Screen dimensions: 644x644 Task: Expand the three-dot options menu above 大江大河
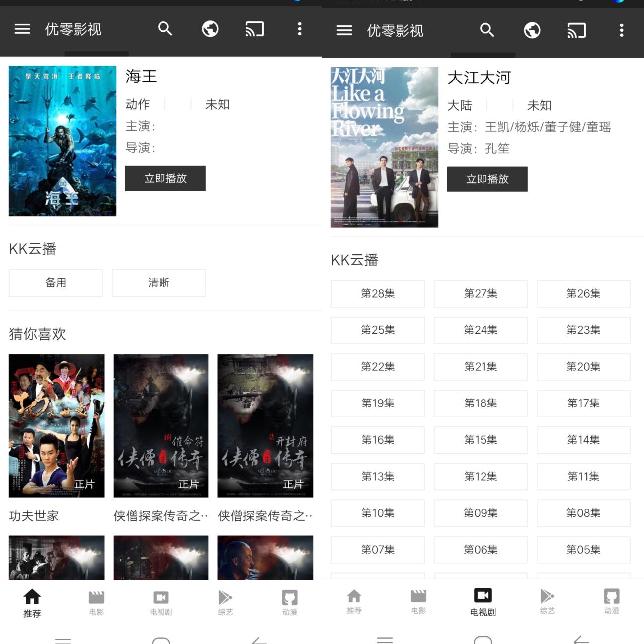pyautogui.click(x=621, y=31)
